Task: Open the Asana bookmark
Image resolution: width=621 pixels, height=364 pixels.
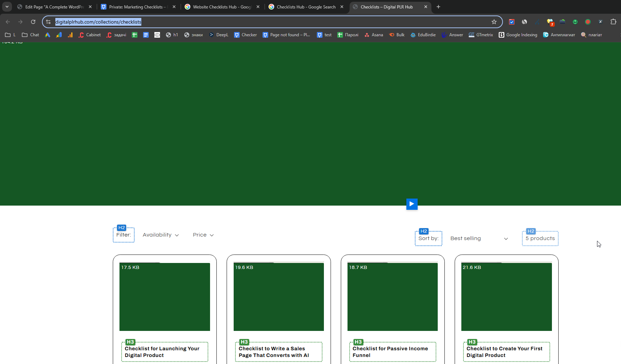Action: [x=374, y=35]
